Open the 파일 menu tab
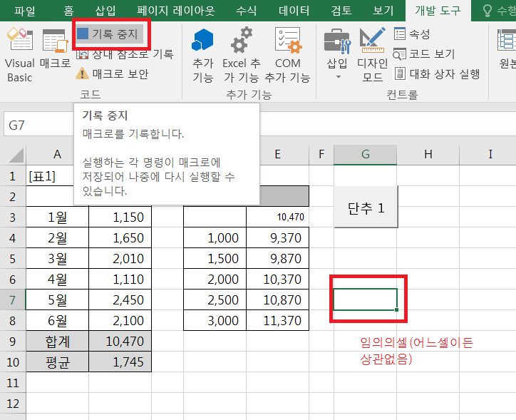 [24, 11]
